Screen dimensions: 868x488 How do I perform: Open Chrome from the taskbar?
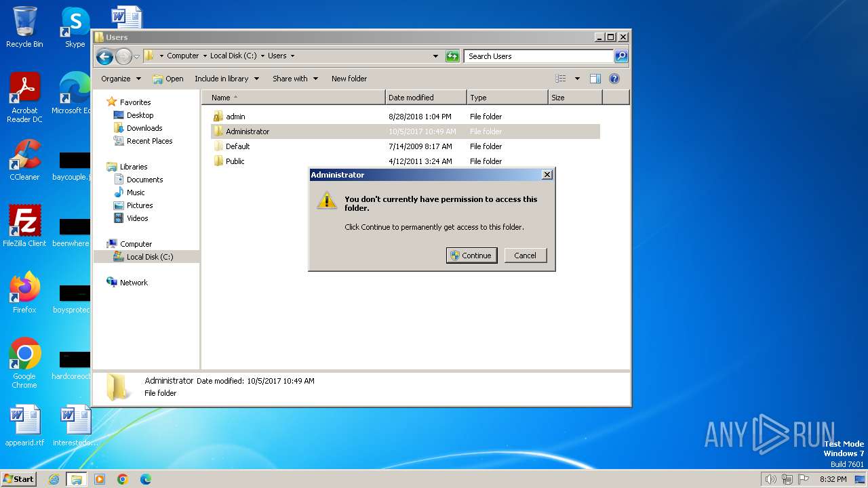pyautogui.click(x=123, y=479)
